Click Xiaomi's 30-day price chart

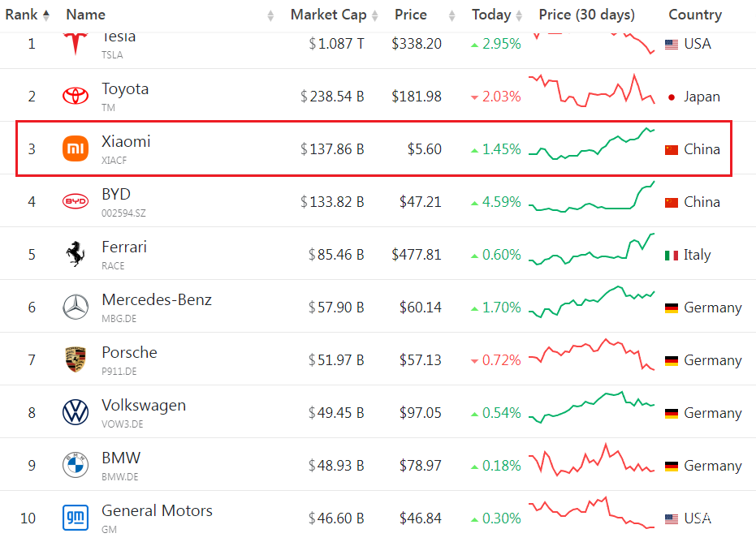coord(591,144)
